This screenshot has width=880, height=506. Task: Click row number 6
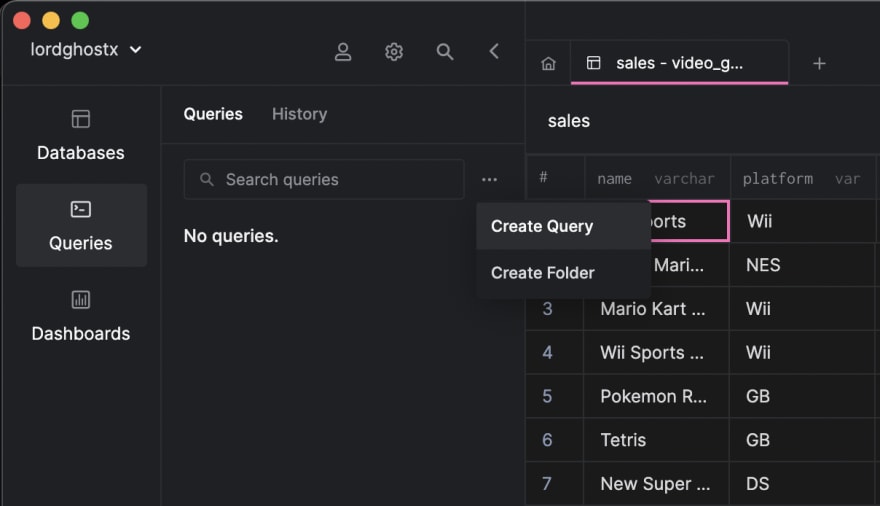pyautogui.click(x=547, y=440)
